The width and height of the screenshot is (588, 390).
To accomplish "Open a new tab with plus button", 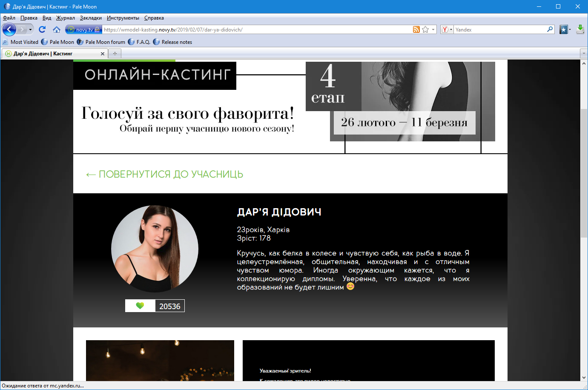I will coord(115,54).
